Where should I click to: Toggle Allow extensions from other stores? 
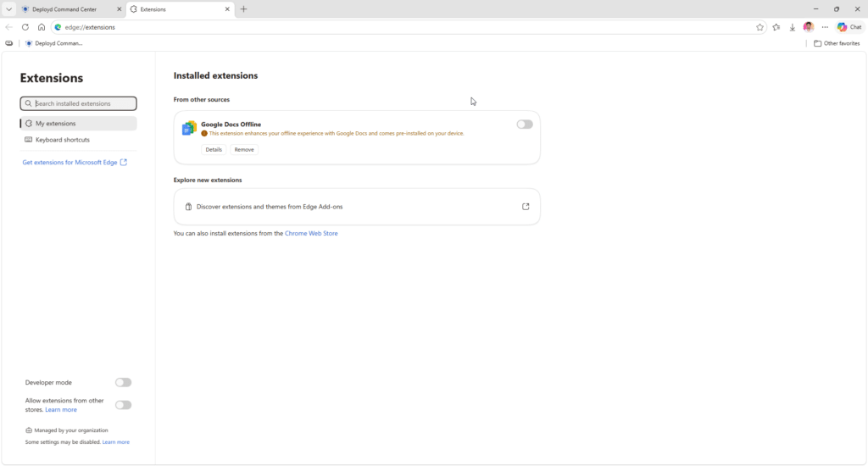[x=124, y=405]
